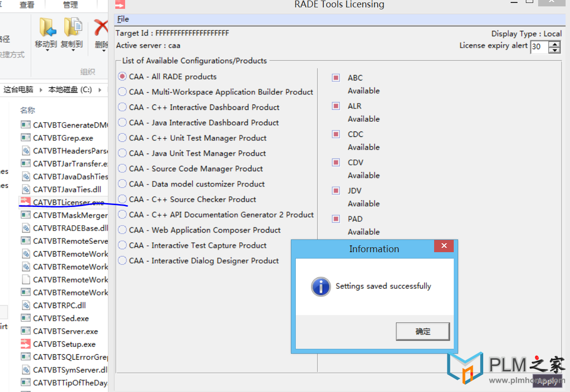Select the CATVBTGrep.exe file icon
This screenshot has width=570, height=392.
tap(26, 137)
